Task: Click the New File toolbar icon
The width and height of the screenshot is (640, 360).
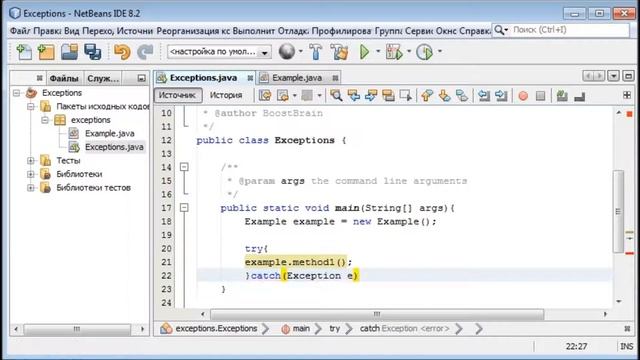Action: point(24,52)
